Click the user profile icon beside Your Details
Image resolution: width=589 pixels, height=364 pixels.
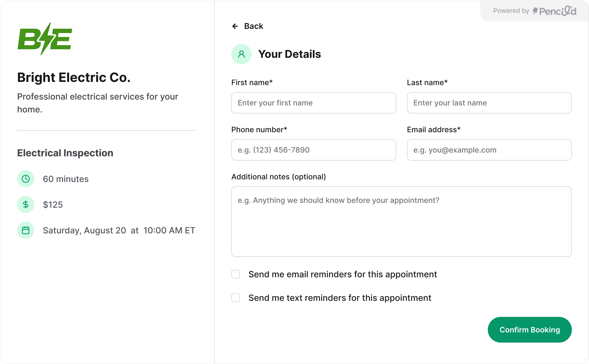coord(241,54)
